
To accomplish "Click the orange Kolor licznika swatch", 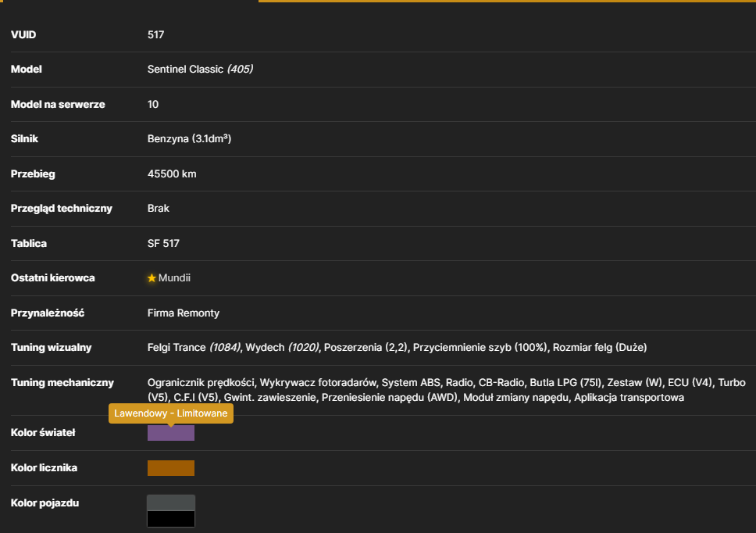I will [x=171, y=468].
